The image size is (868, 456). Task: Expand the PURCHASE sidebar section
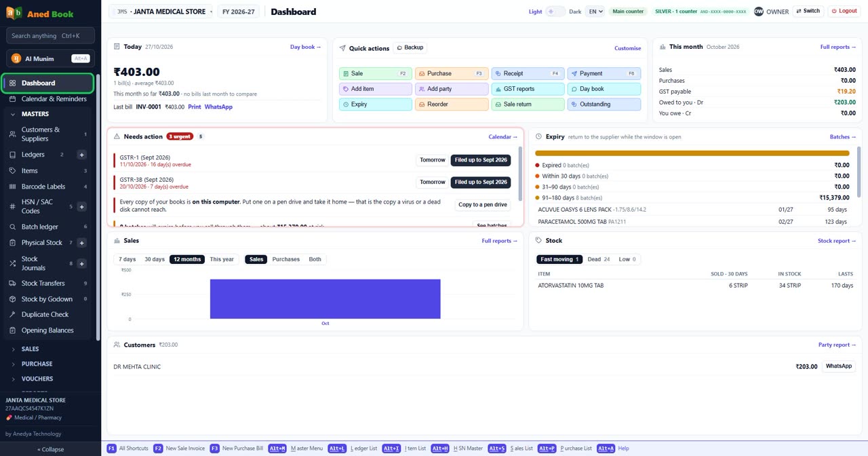(x=47, y=364)
